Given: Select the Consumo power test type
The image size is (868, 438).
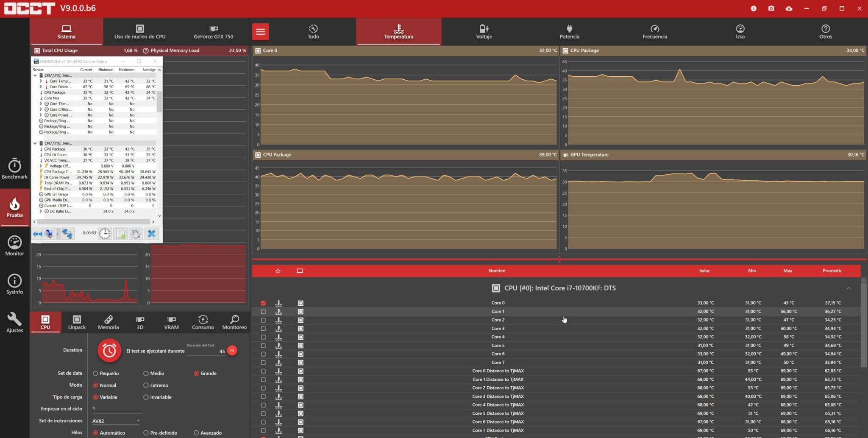Looking at the screenshot, I should pyautogui.click(x=203, y=322).
